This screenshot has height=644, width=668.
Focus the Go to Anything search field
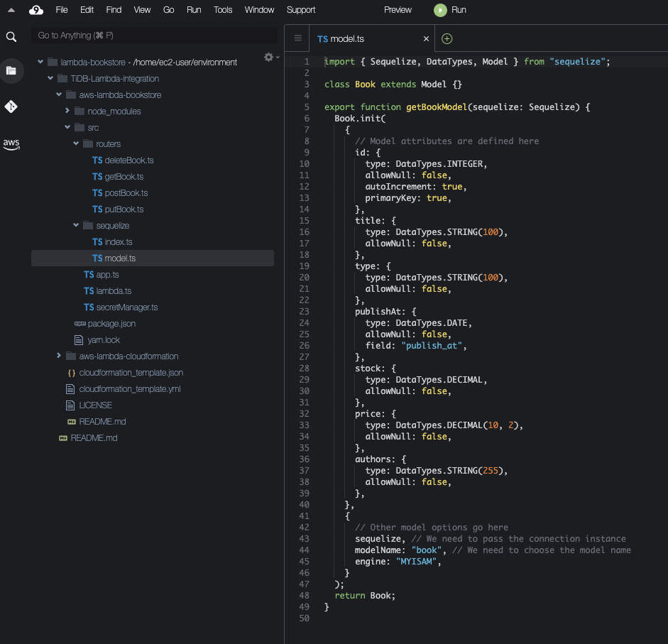[154, 36]
